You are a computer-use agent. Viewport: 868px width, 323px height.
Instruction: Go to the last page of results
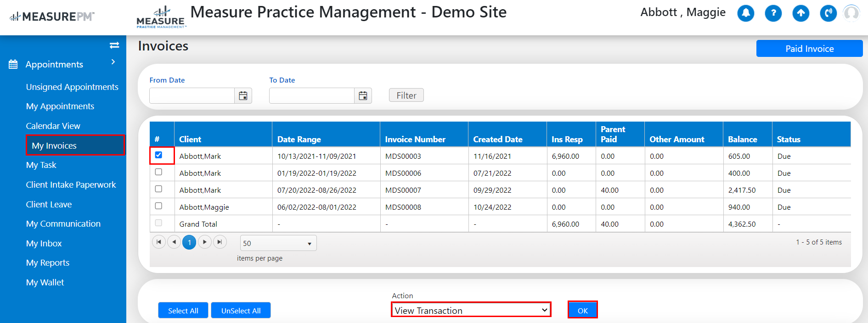pos(220,242)
